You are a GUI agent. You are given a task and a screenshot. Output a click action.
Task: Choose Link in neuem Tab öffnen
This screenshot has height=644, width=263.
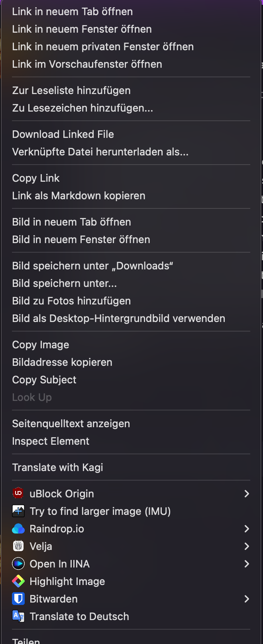point(73,12)
